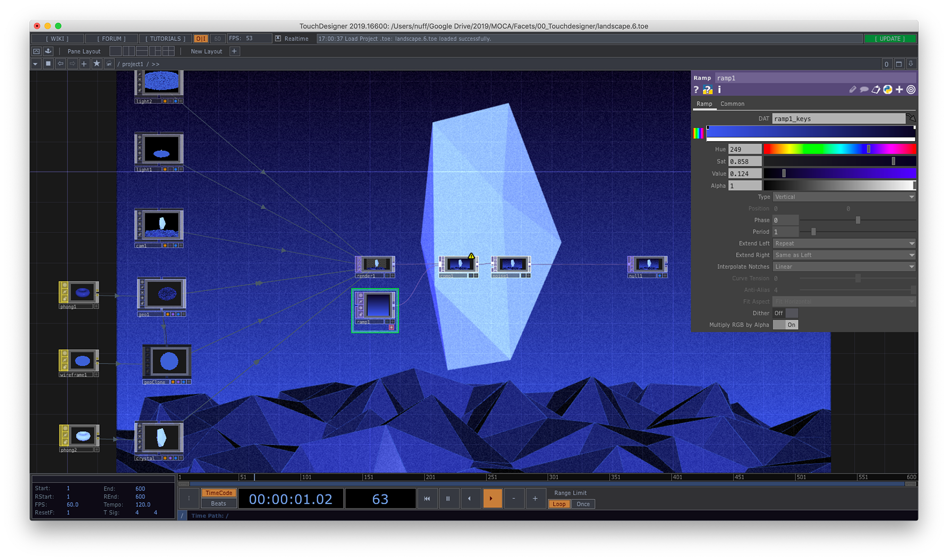Click the target circle icon in Ramp header
Image resolution: width=948 pixels, height=560 pixels.
pos(911,89)
